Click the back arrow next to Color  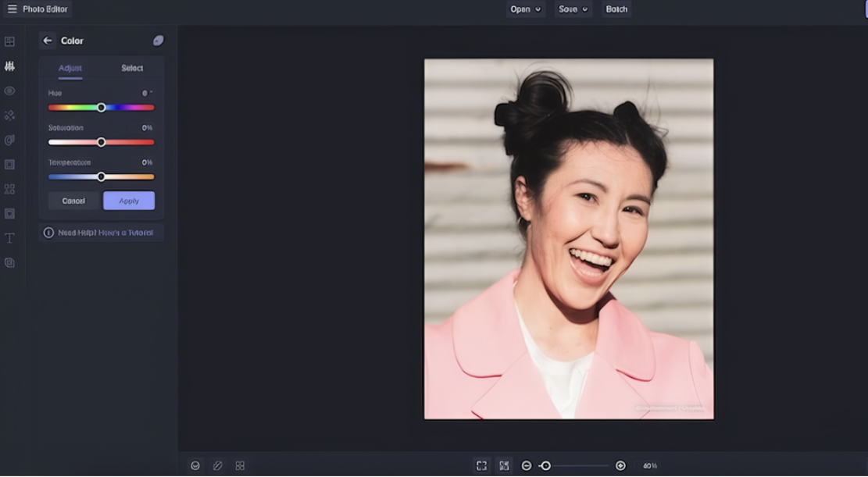48,41
